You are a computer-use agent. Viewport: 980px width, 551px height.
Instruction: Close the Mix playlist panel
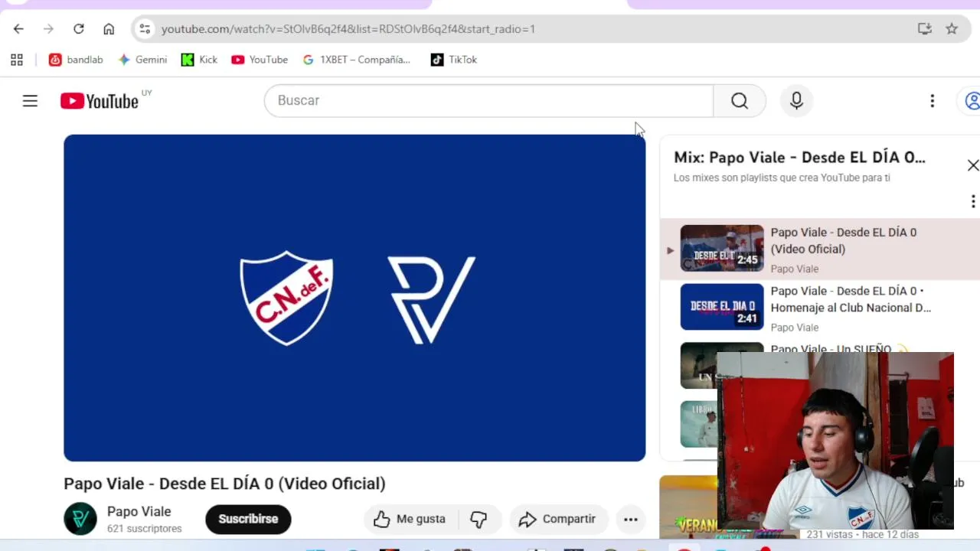point(972,165)
